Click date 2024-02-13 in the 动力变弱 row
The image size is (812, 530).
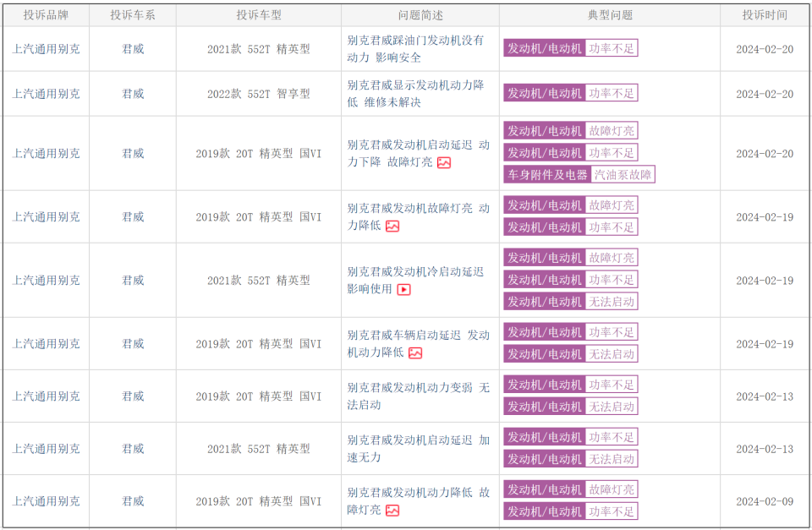click(765, 396)
